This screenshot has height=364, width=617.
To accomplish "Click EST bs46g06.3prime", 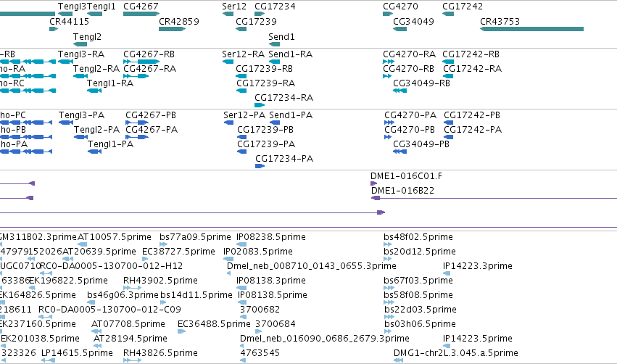I will tap(123, 295).
